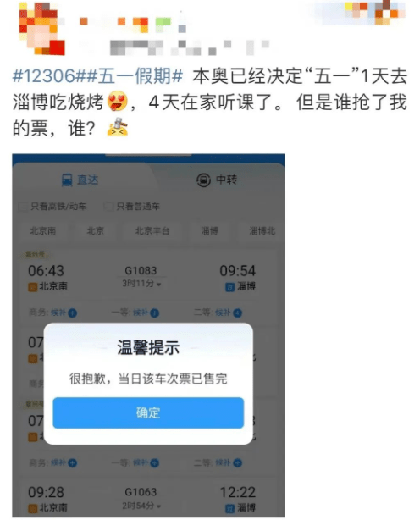Click the transfer icon beside 中转
This screenshot has width=420, height=531.
coord(203,180)
